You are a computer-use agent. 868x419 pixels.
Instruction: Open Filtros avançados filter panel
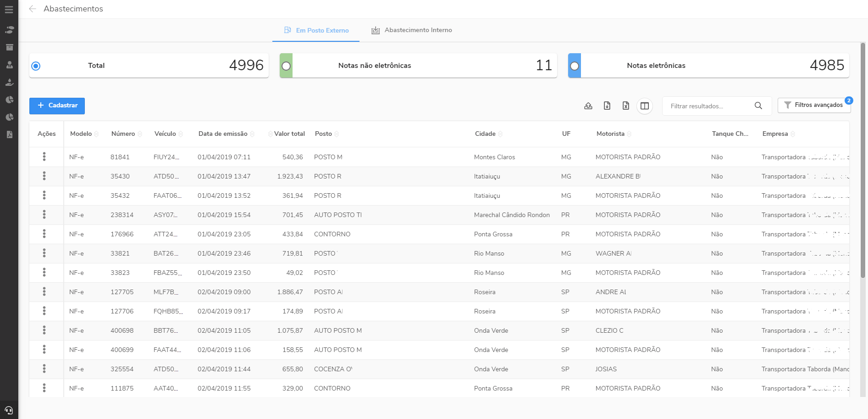click(814, 105)
